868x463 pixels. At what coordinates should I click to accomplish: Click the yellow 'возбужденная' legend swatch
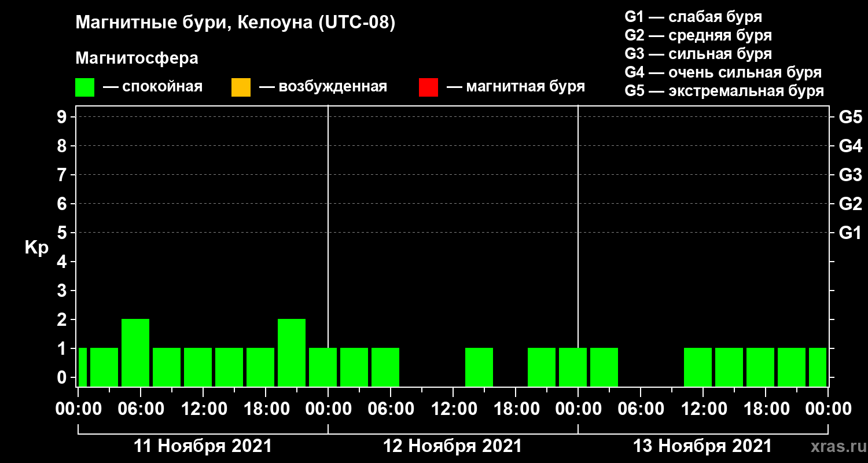(241, 87)
